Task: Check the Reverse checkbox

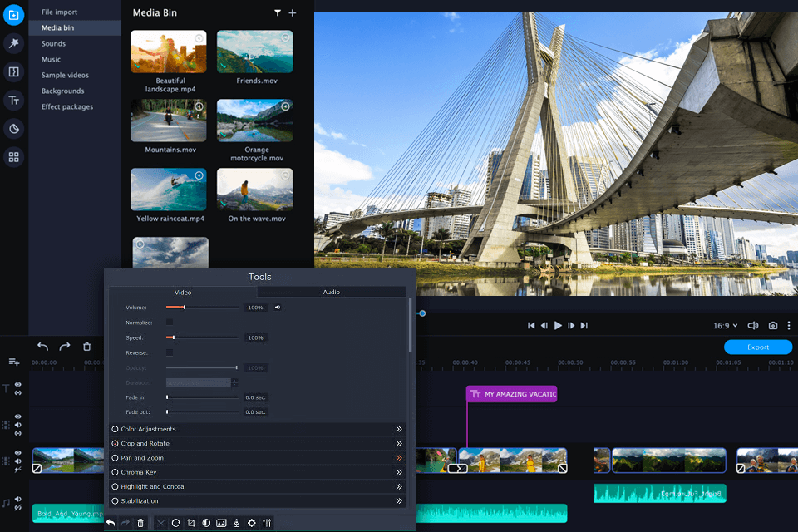Action: 170,352
